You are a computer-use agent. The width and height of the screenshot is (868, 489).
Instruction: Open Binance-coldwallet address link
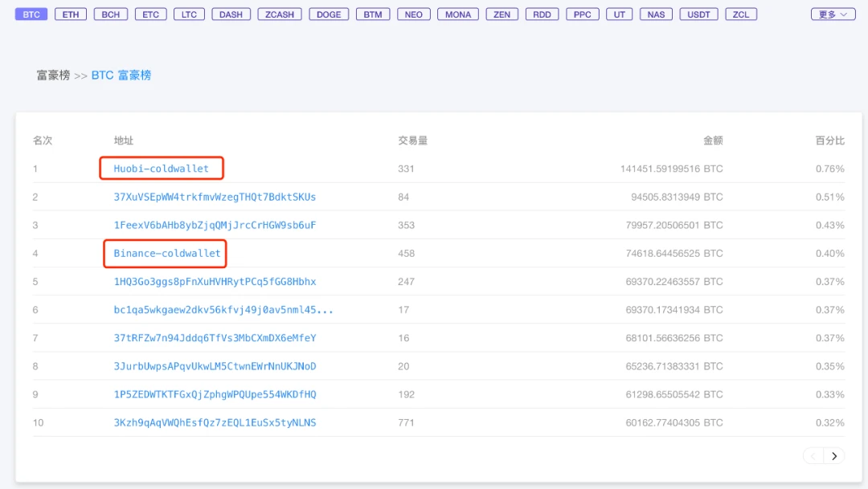click(x=166, y=254)
